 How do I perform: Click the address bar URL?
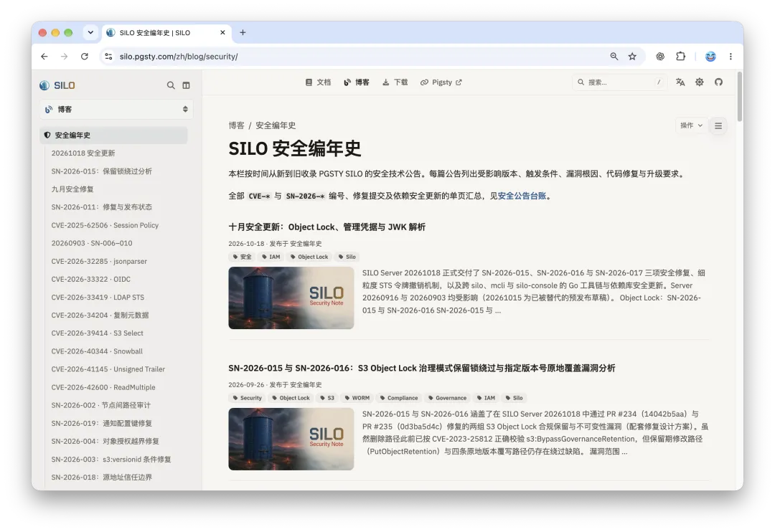[179, 57]
